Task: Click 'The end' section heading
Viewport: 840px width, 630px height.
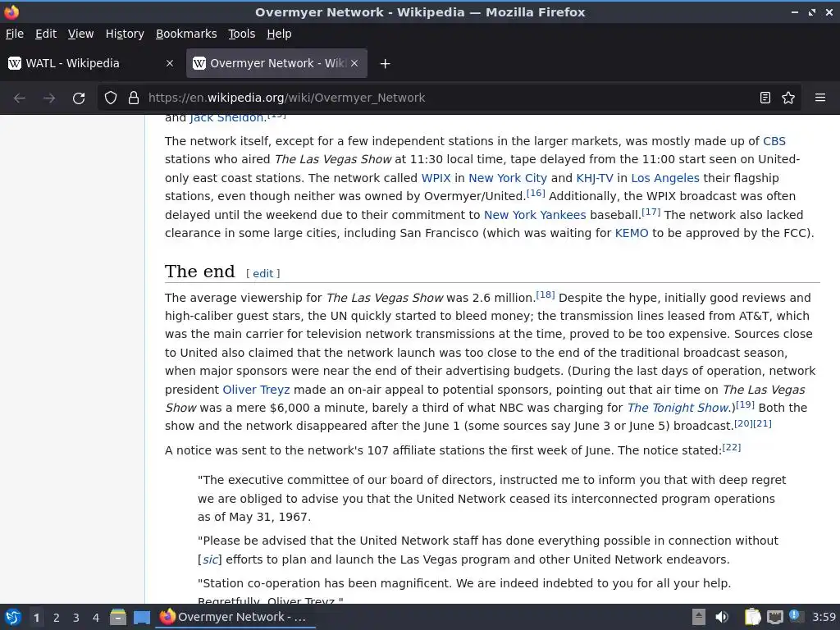Action: tap(200, 272)
